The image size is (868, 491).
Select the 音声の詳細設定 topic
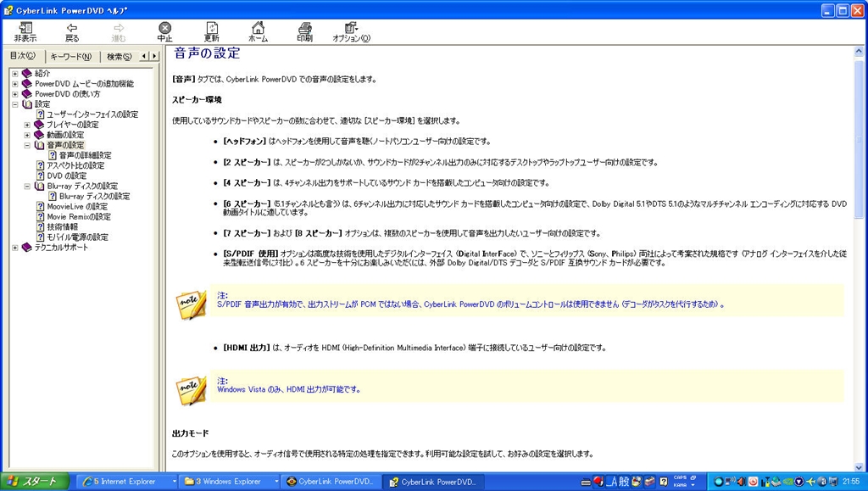pyautogui.click(x=86, y=155)
